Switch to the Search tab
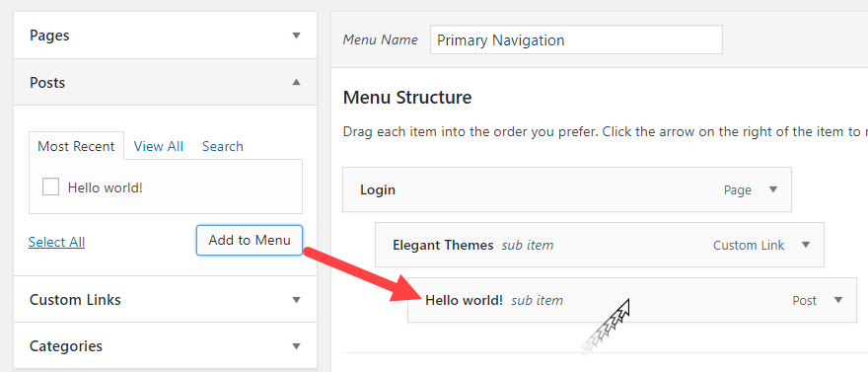This screenshot has width=868, height=372. (x=223, y=146)
